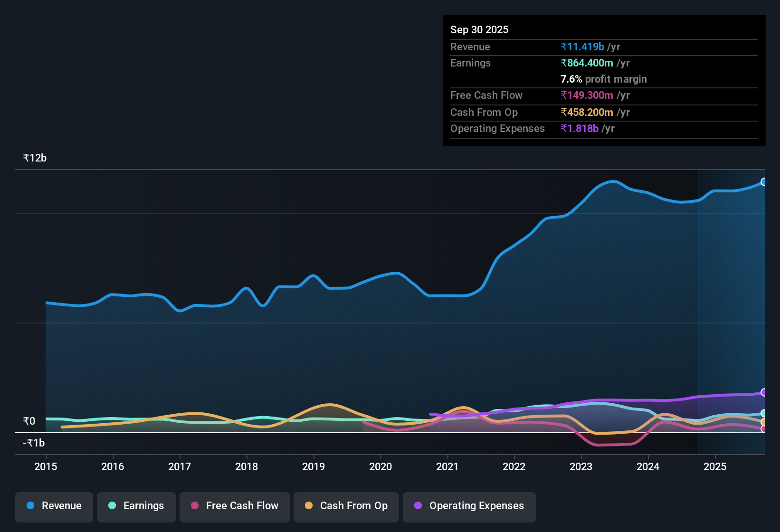Select the orange Cash From Op dot icon
This screenshot has height=532, width=780.
[309, 506]
